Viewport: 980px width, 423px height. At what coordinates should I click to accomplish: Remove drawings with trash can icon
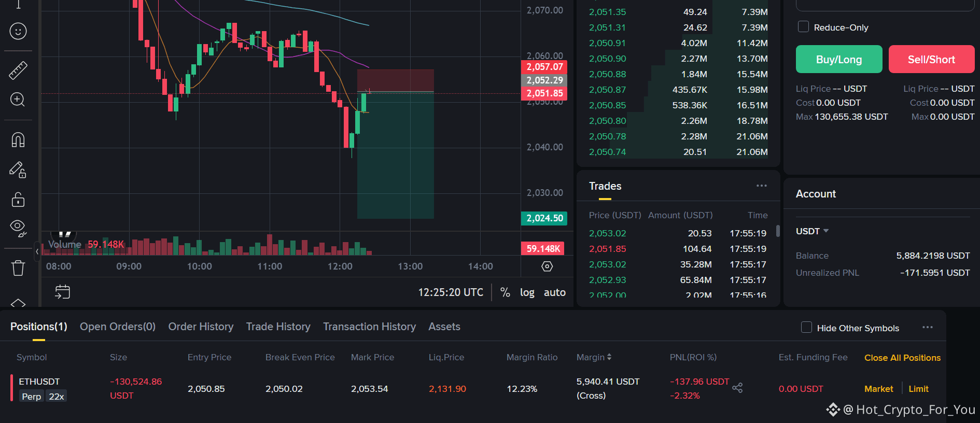(x=18, y=268)
